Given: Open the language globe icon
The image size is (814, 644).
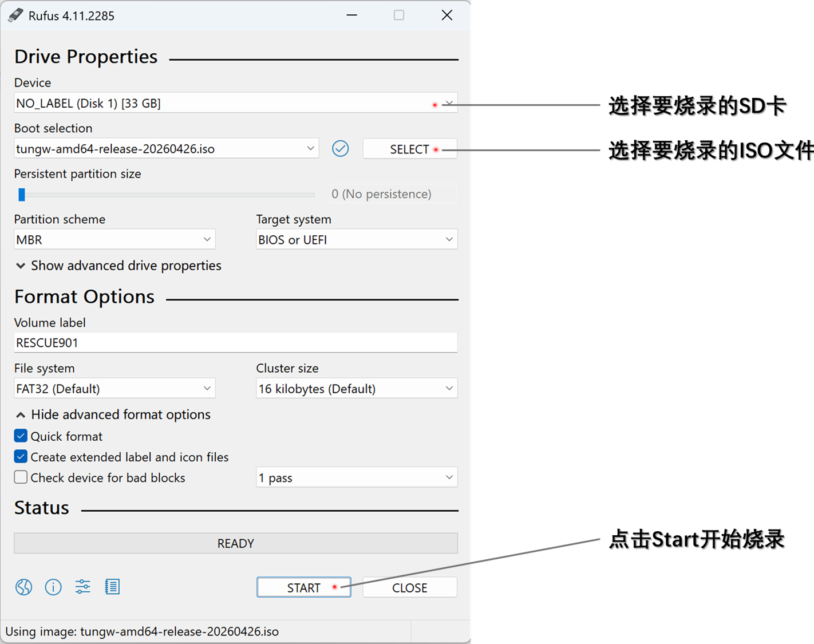Looking at the screenshot, I should click(x=23, y=587).
